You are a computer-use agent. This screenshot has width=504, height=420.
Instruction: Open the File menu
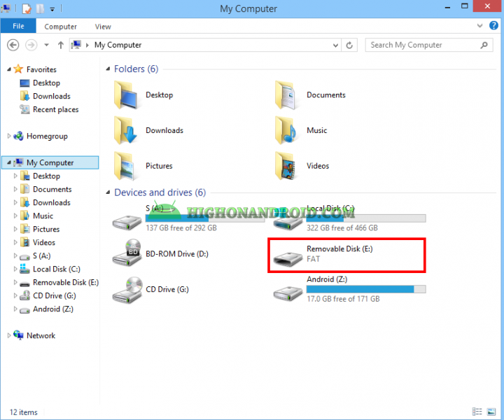tap(18, 27)
